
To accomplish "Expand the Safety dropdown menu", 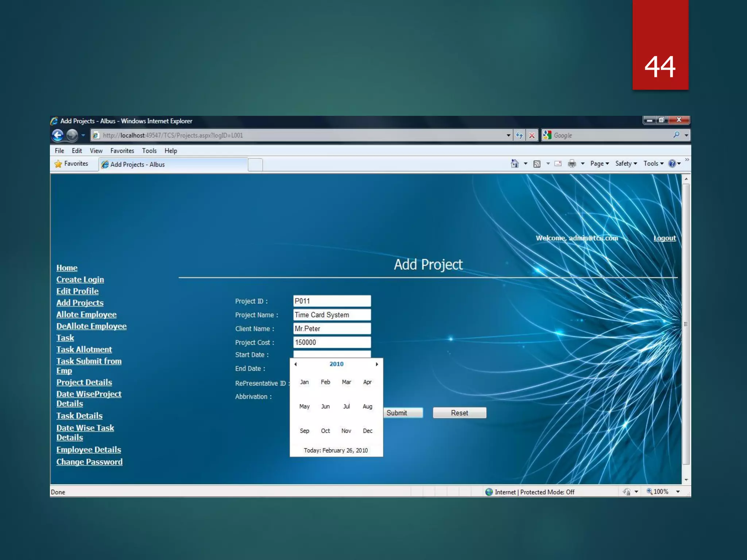I will pyautogui.click(x=626, y=164).
